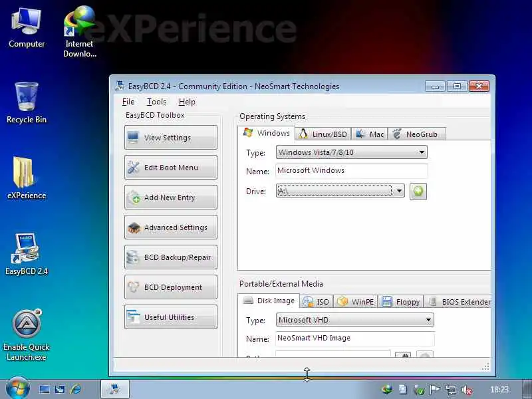
Task: Click the window resize grip corner
Action: point(486,366)
